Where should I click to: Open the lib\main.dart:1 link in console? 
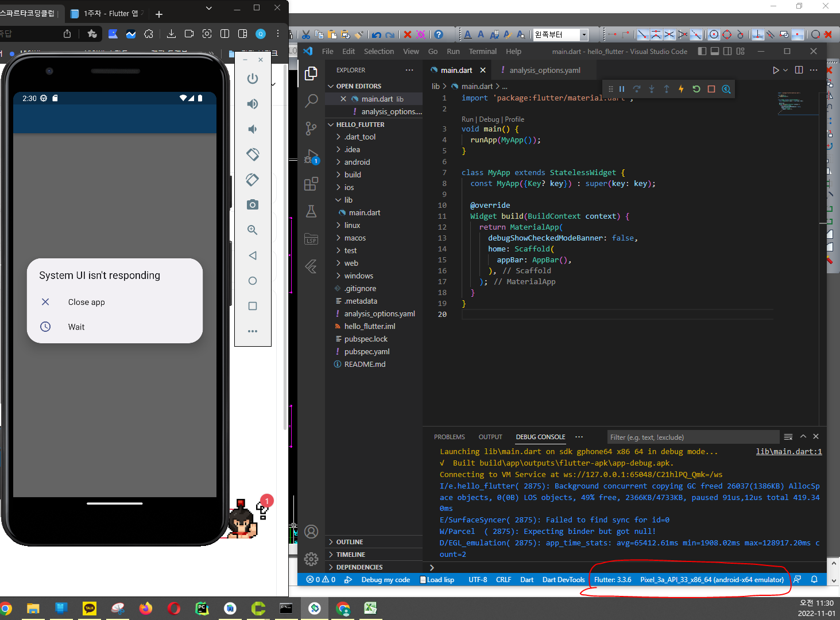coord(789,452)
